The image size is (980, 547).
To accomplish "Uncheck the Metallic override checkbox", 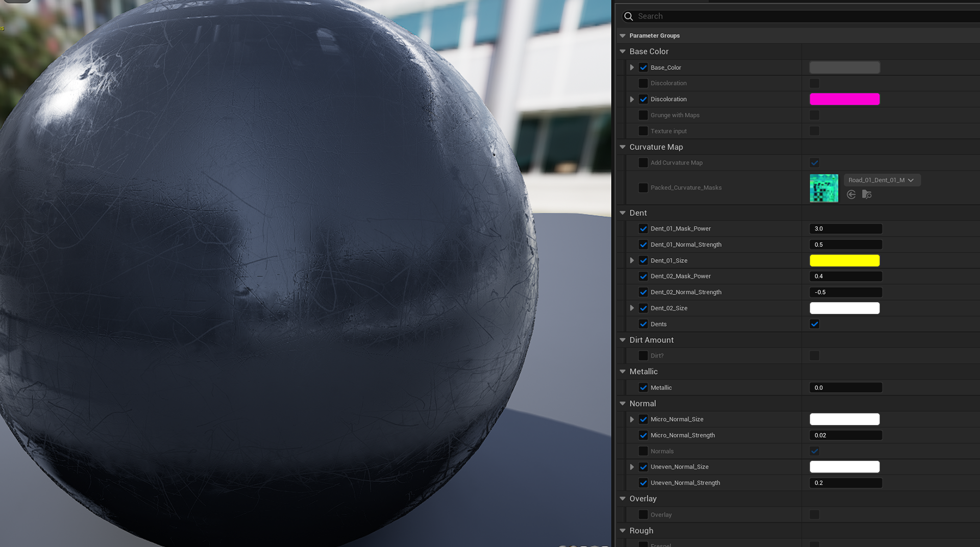I will pyautogui.click(x=643, y=387).
